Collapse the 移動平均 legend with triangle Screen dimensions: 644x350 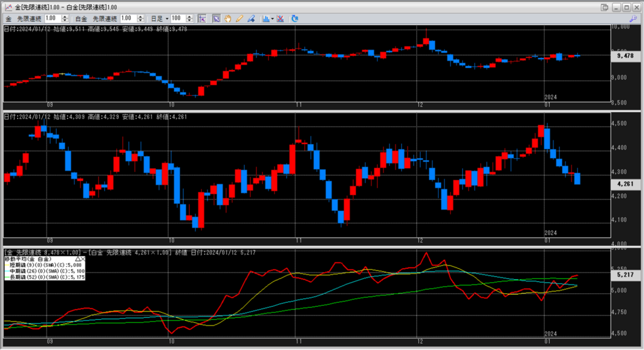click(77, 259)
